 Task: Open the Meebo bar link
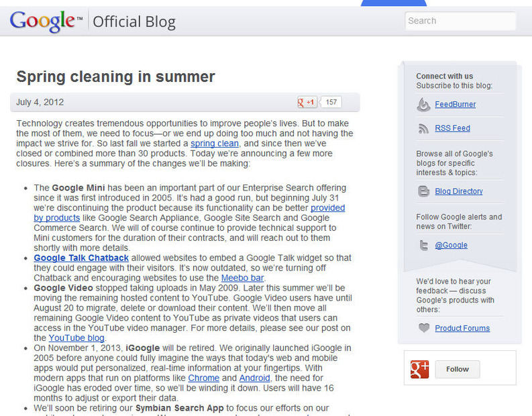point(242,278)
